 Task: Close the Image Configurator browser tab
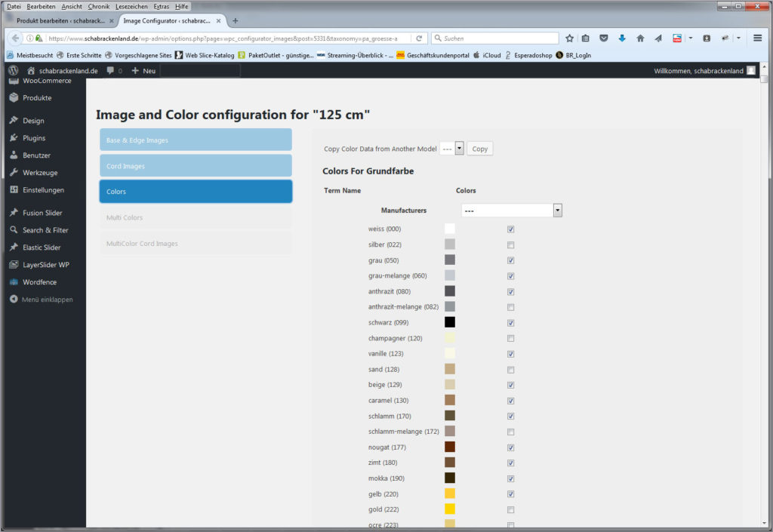pos(218,20)
